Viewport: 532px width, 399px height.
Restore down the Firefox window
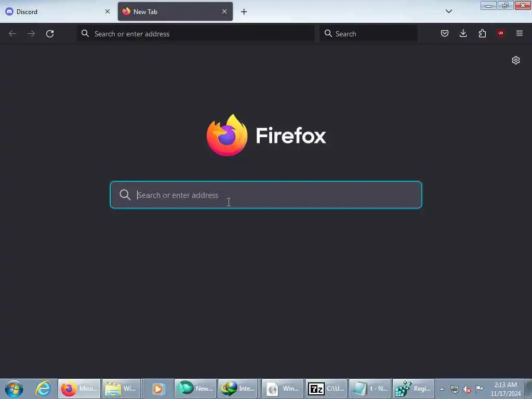[x=506, y=6]
